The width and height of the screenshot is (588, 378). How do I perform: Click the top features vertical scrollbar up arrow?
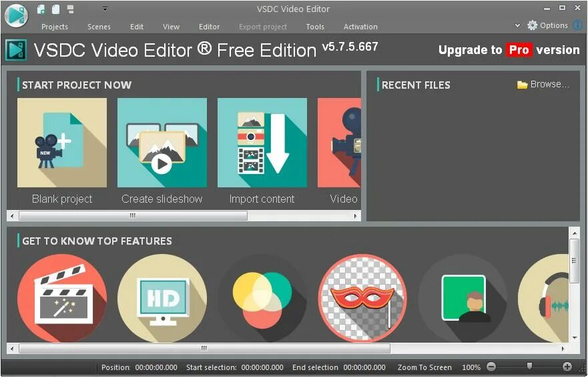pos(575,233)
